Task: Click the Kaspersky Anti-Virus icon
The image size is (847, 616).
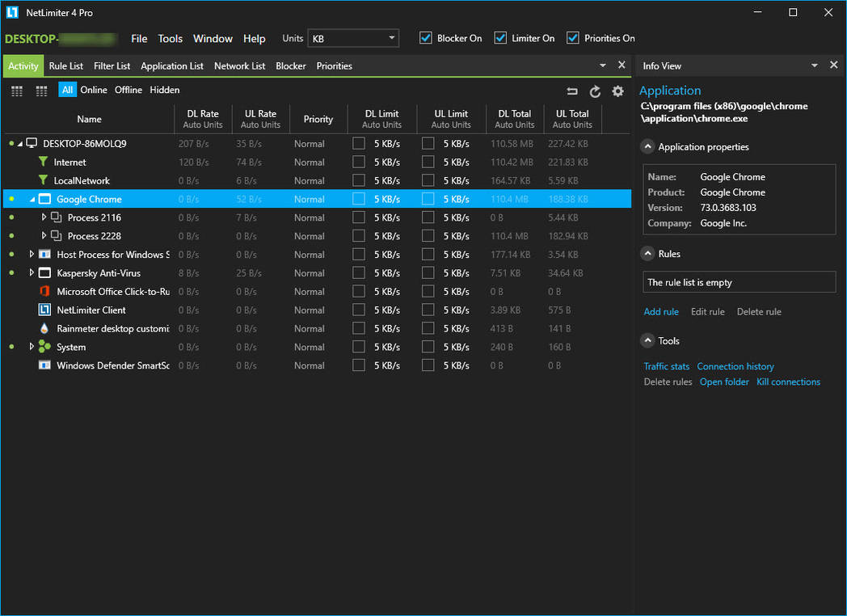Action: [44, 273]
